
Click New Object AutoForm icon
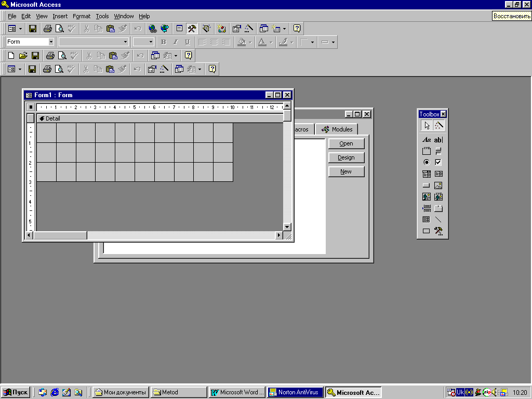coord(276,29)
